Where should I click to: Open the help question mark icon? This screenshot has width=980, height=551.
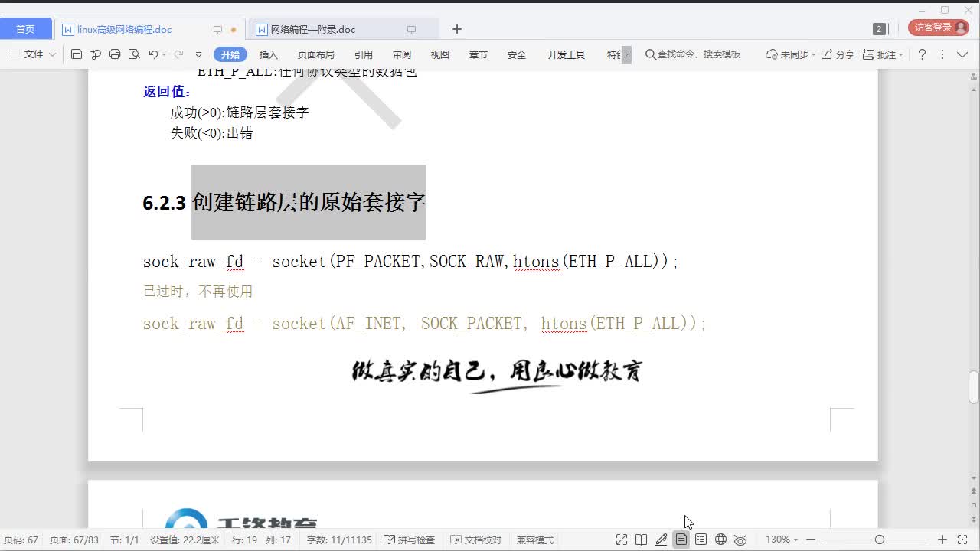922,54
